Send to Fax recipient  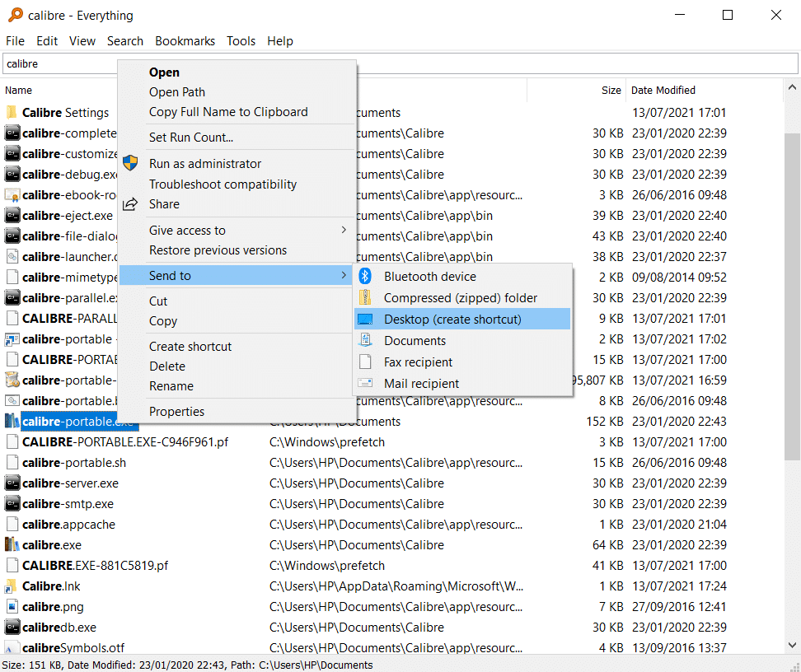point(462,362)
